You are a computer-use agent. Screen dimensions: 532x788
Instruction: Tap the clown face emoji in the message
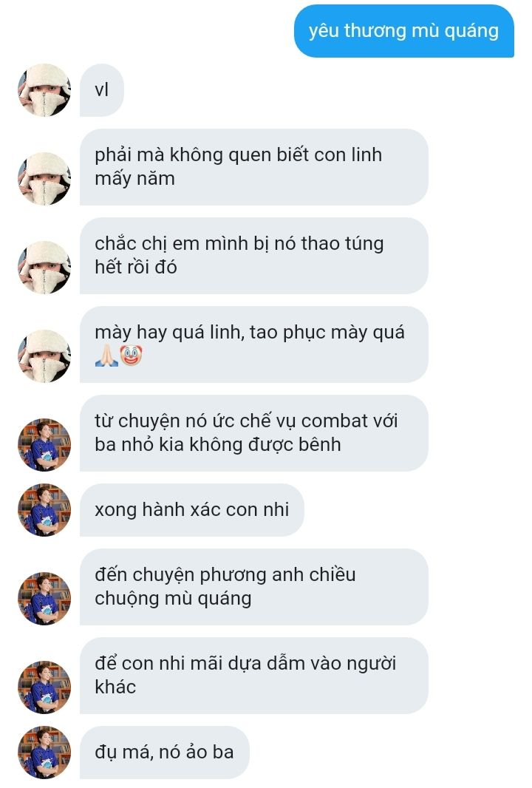pos(131,356)
